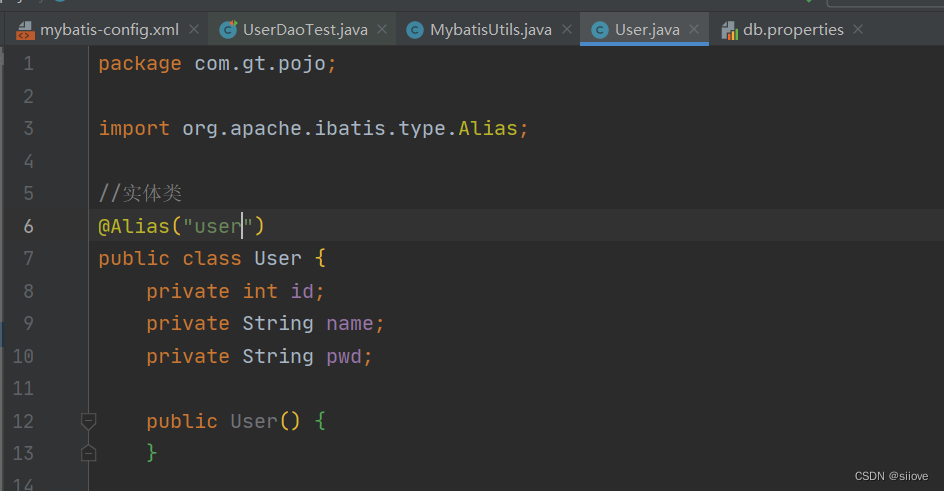This screenshot has width=944, height=491.
Task: Click the pwd field on line 10
Action: click(x=344, y=356)
